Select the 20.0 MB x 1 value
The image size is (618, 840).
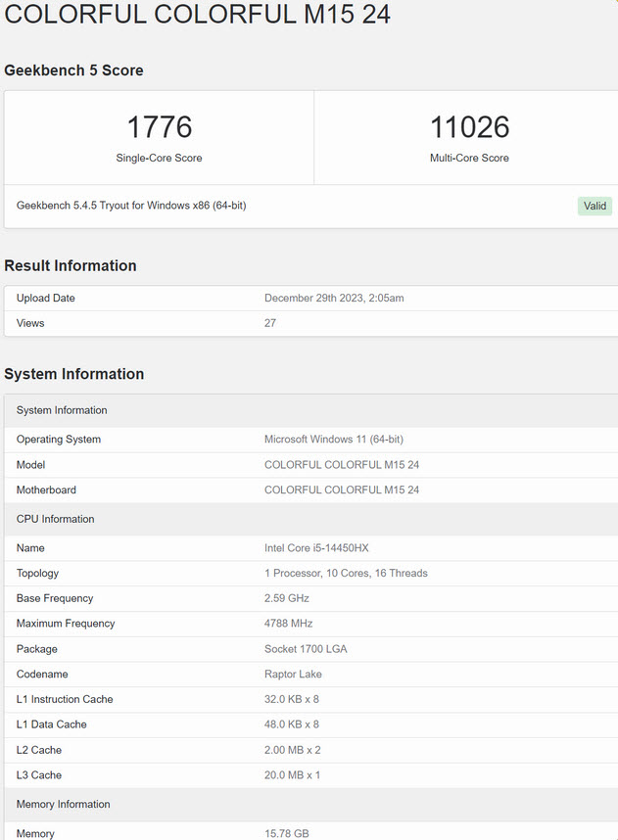292,775
